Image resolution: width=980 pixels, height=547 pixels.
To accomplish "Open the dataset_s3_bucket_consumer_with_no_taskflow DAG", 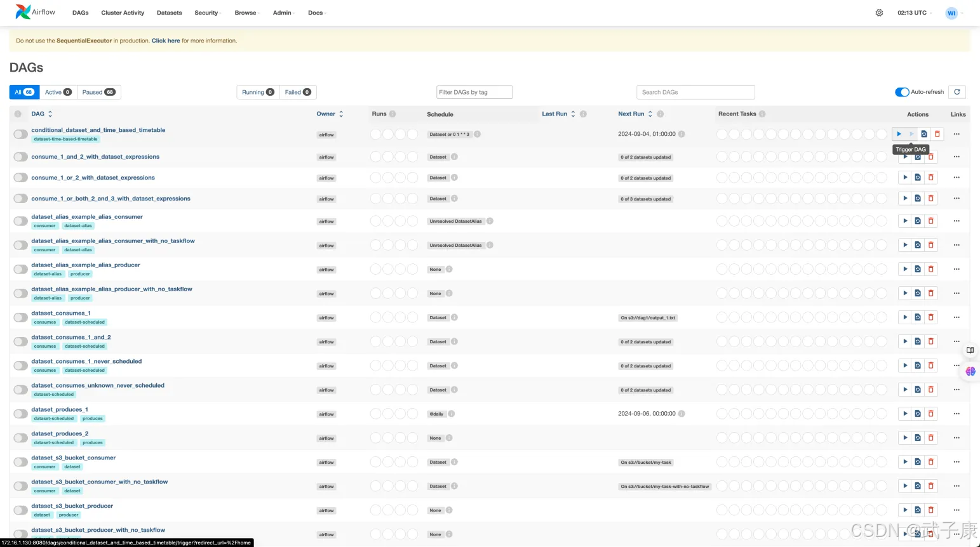I will [100, 482].
